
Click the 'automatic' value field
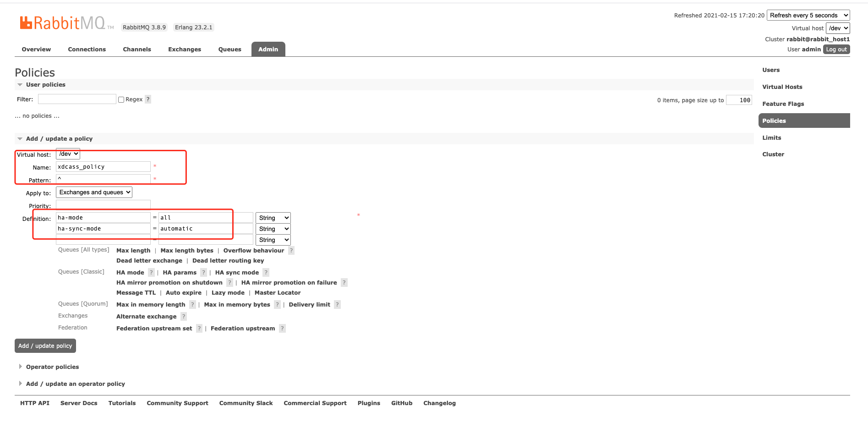206,229
